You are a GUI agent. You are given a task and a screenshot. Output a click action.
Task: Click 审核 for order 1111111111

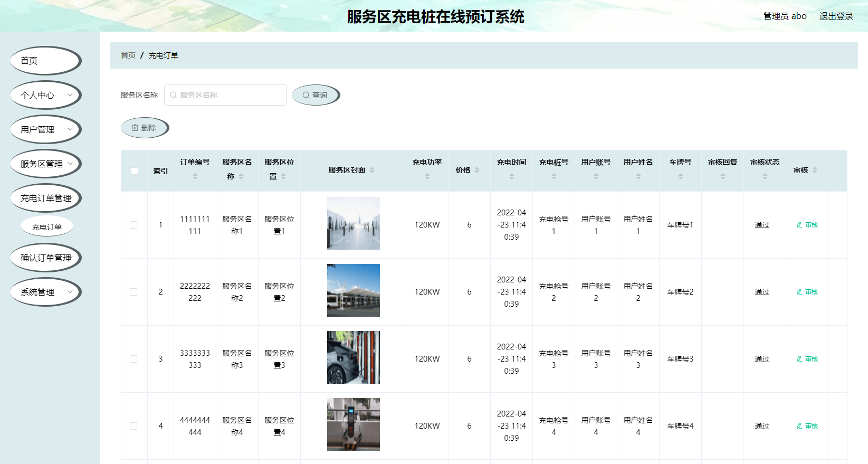pos(807,225)
